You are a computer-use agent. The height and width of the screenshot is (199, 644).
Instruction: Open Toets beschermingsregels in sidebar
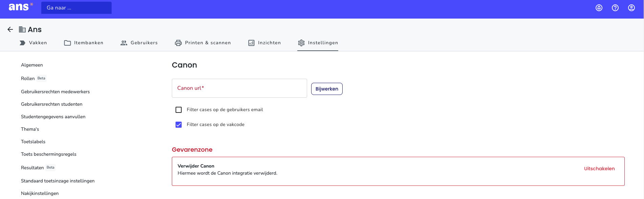click(x=49, y=154)
